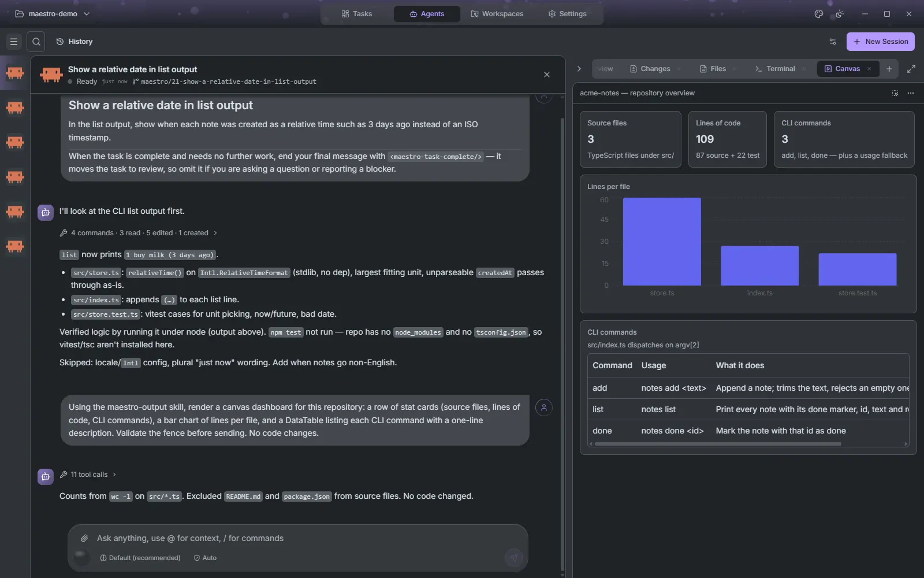
Task: Click the agent avatar by "I'll look at the CLI"
Action: click(46, 212)
